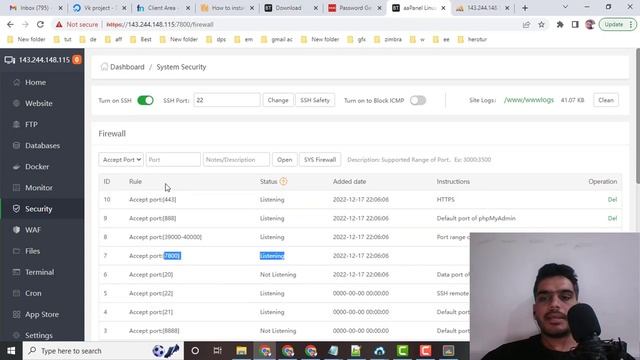Screen dimensions: 640x360
Task: Open the SSH Safety settings
Action: 315,100
